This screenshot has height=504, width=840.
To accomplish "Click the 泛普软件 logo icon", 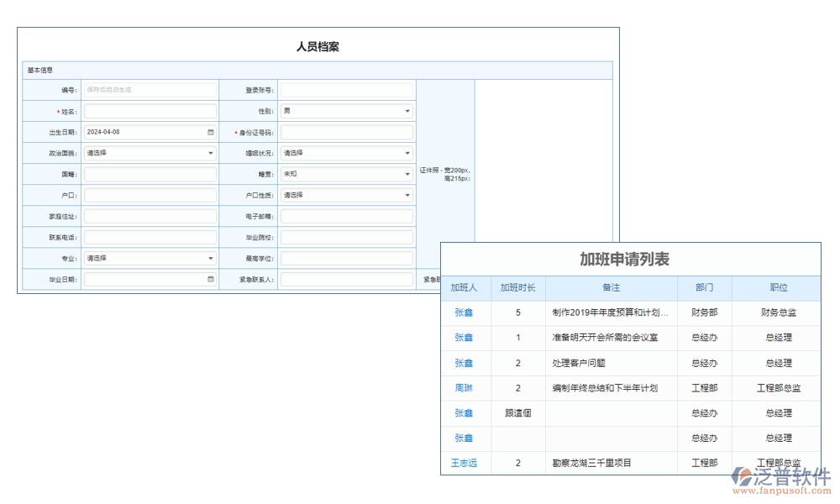I will [739, 475].
